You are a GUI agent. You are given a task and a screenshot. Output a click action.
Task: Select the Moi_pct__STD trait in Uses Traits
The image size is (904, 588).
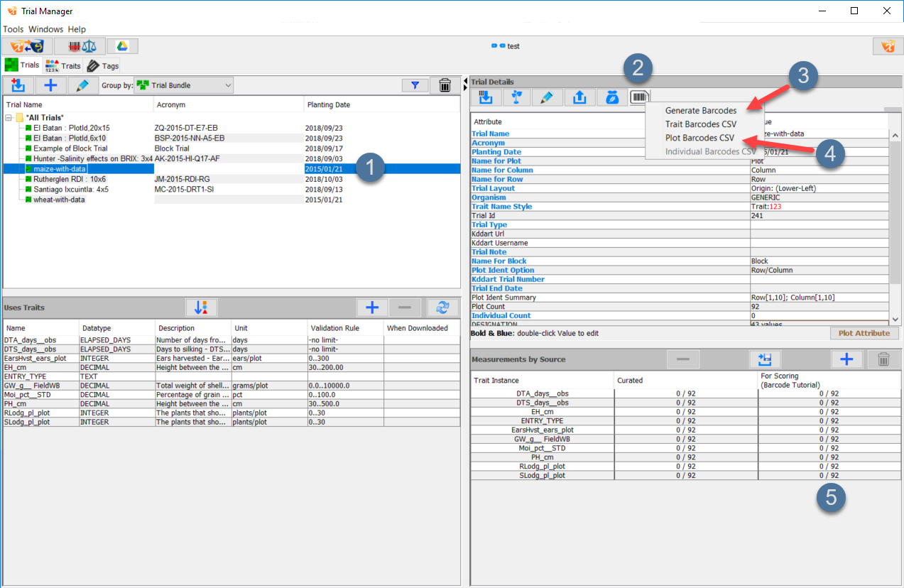[x=232, y=394]
